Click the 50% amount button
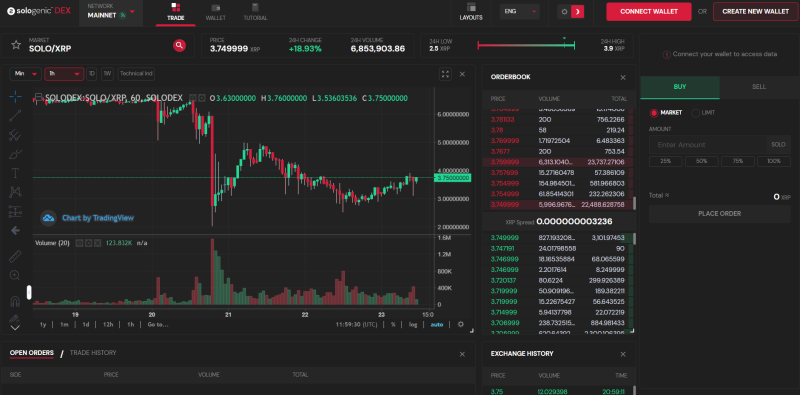The width and height of the screenshot is (800, 395). 702,161
